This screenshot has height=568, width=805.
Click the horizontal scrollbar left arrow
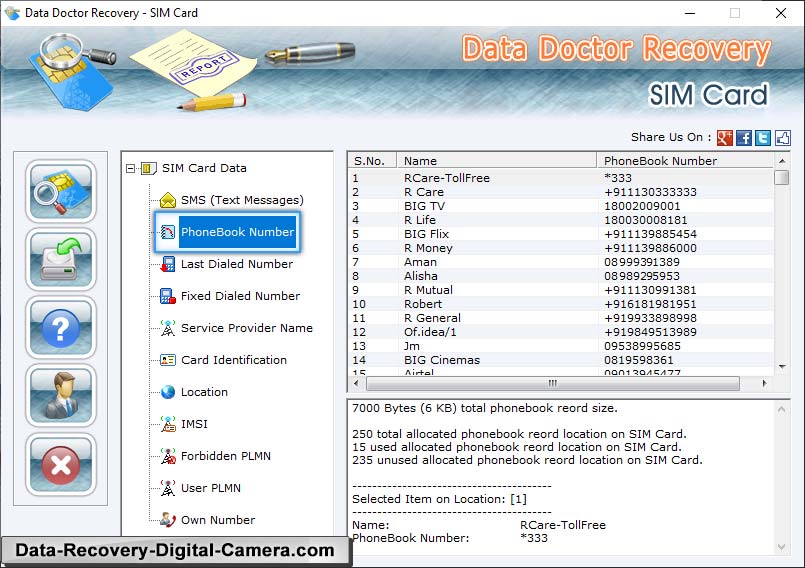click(356, 383)
